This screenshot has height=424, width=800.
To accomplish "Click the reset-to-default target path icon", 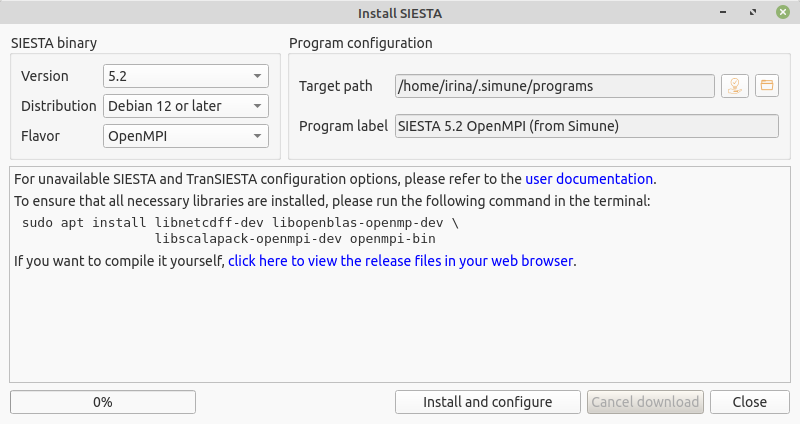I will click(735, 86).
